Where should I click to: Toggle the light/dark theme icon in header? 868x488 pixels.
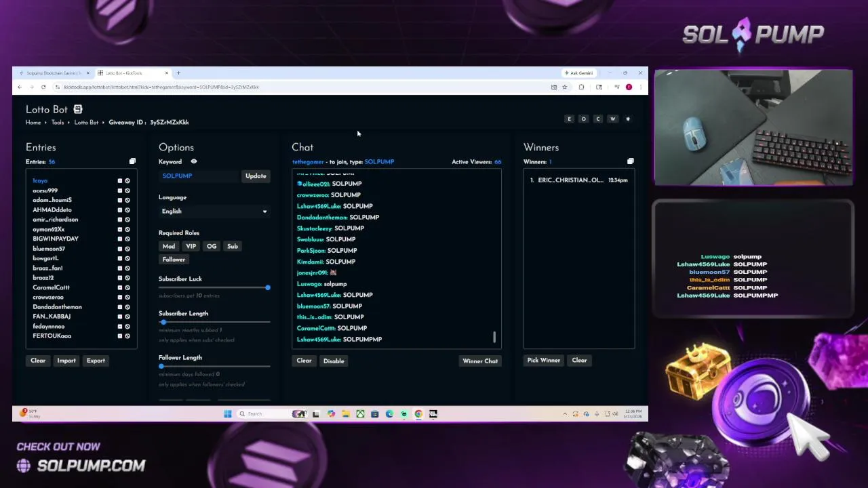(628, 119)
